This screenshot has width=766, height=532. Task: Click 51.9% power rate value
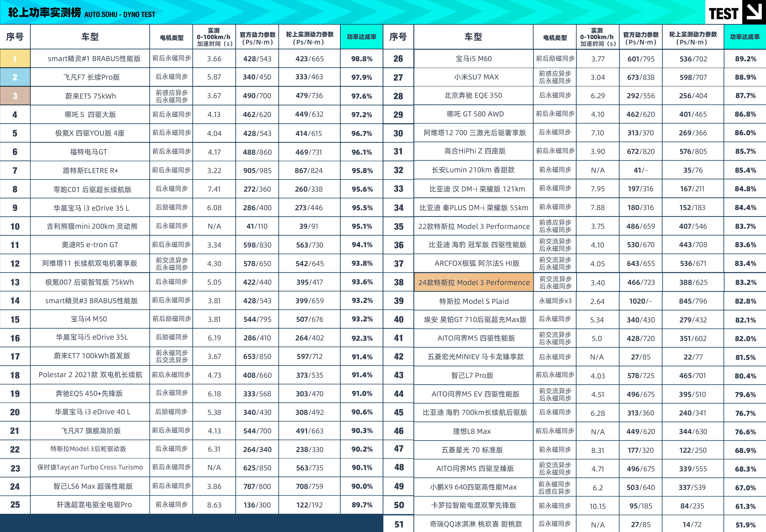tap(745, 525)
